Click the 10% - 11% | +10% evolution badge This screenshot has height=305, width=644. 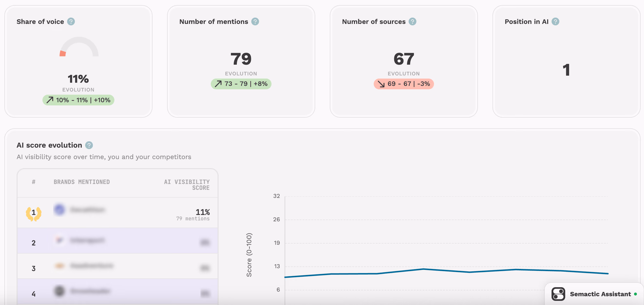click(x=78, y=100)
